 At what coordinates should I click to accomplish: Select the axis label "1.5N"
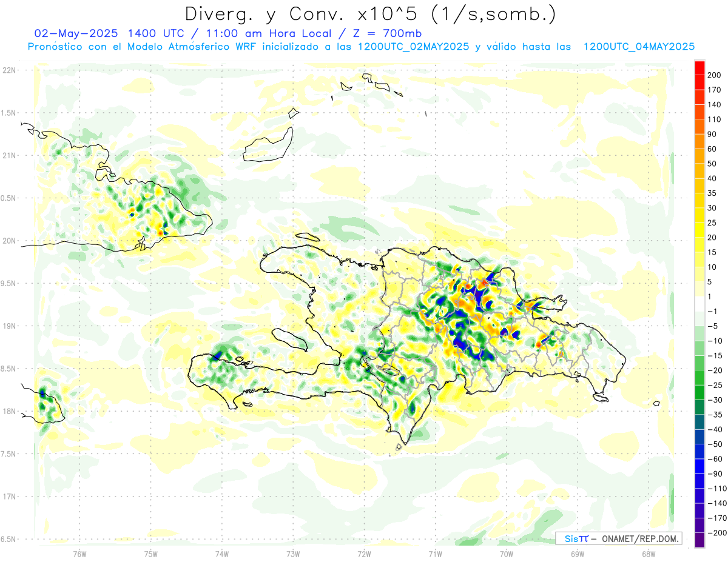pos(9,113)
